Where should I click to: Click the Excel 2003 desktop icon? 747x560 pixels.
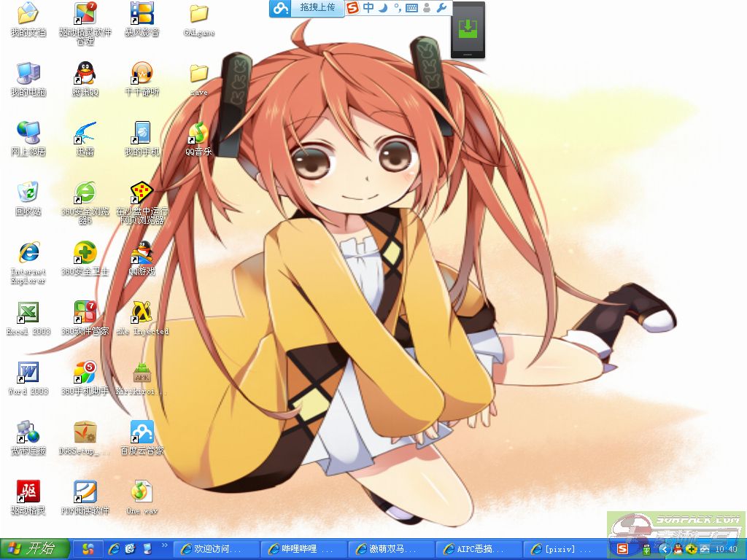click(28, 313)
